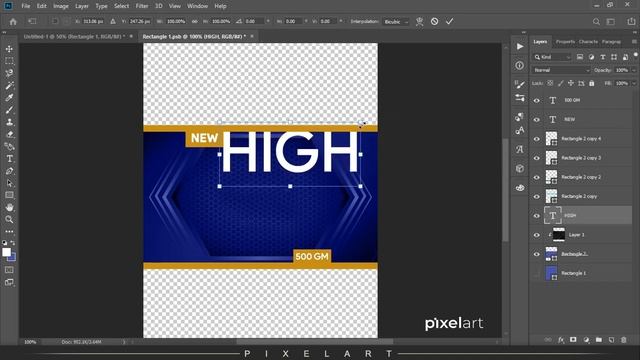Open the Fill slider dropdown arrow
The height and width of the screenshot is (360, 640).
click(x=634, y=83)
